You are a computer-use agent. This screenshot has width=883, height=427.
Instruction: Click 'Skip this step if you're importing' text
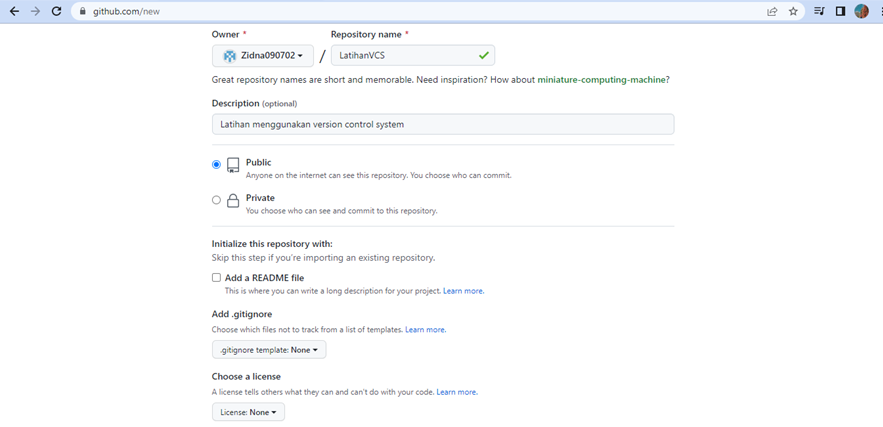[x=323, y=258]
